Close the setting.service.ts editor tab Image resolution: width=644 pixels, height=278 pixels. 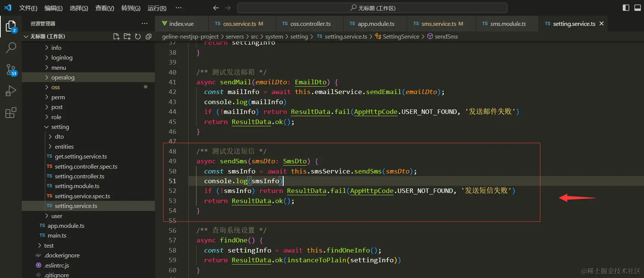(x=601, y=24)
